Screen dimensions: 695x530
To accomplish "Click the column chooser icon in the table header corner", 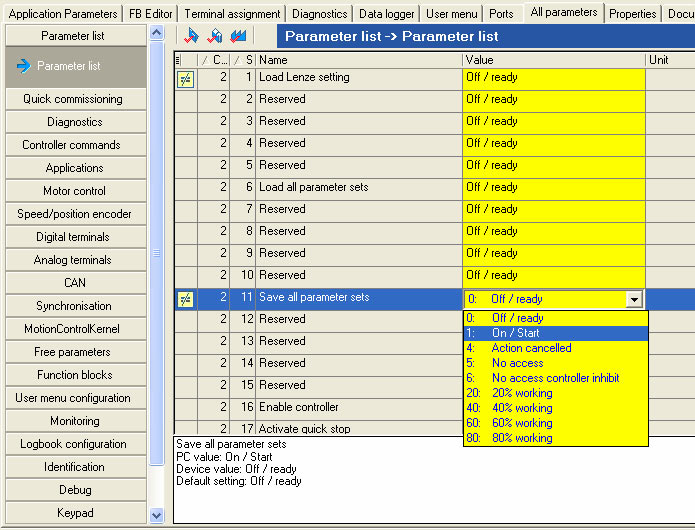I will (x=178, y=60).
